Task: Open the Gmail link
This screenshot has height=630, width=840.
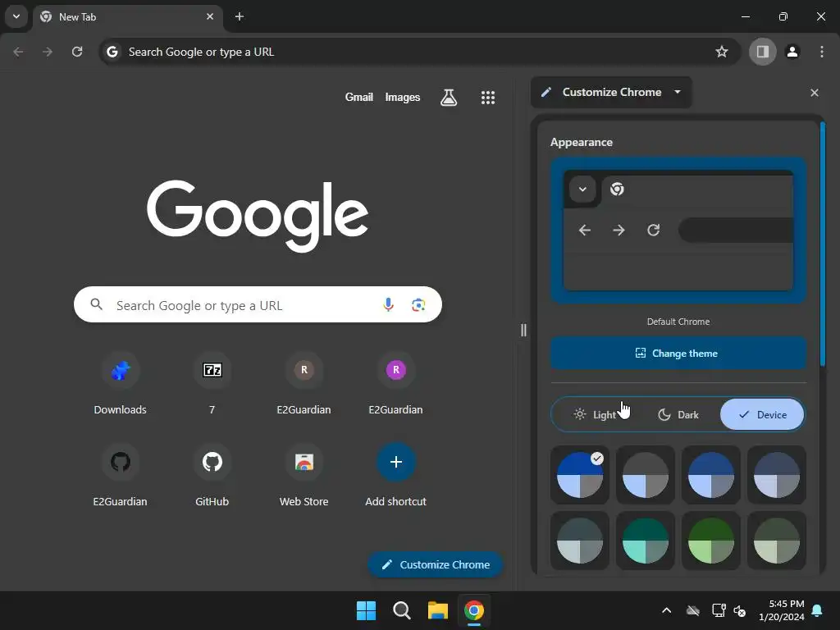Action: [359, 98]
